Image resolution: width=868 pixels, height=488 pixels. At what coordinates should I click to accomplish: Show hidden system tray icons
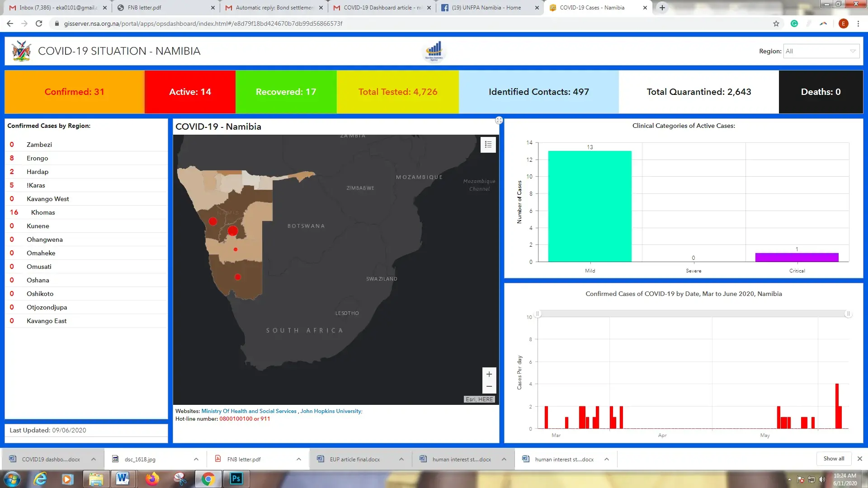tap(789, 479)
